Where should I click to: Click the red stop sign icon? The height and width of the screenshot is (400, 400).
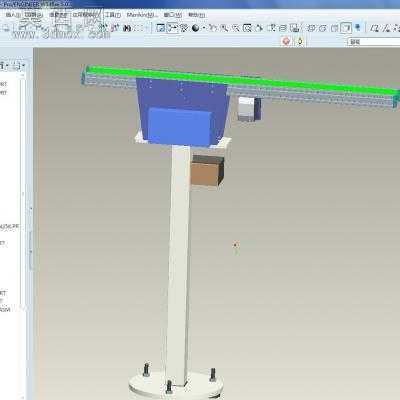coord(286,41)
